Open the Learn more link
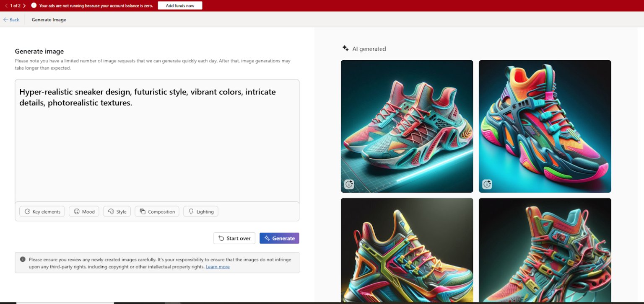The width and height of the screenshot is (644, 304). [218, 267]
